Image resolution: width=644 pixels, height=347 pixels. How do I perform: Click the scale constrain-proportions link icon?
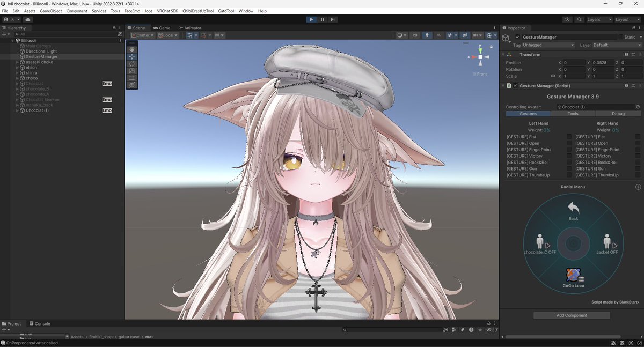click(553, 76)
